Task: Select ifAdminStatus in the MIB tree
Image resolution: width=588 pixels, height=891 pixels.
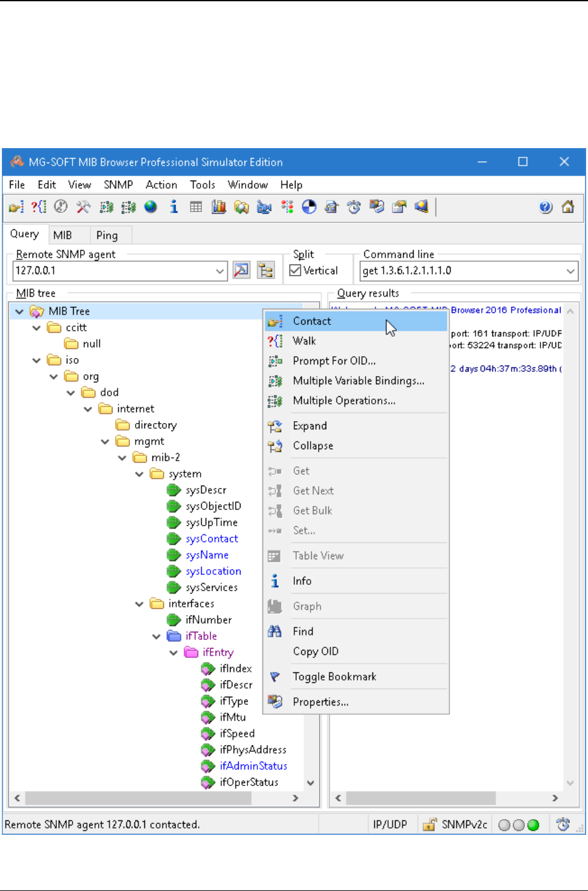Action: 253,766
